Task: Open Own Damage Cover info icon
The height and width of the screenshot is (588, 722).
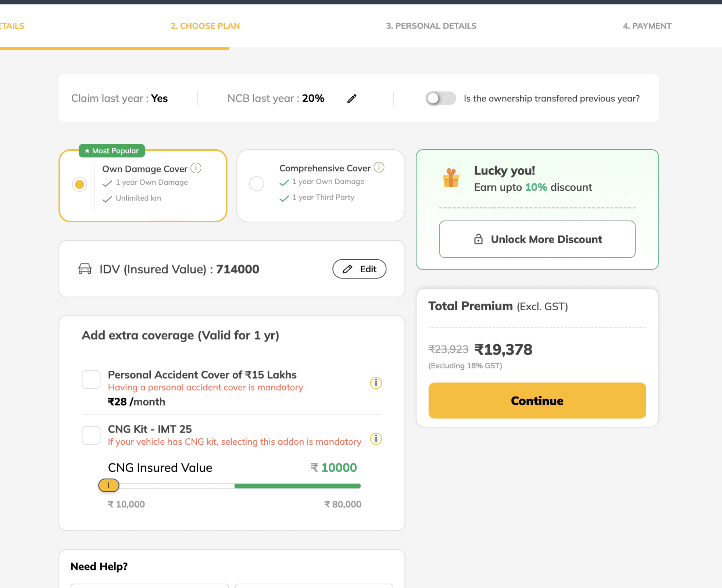Action: (196, 168)
